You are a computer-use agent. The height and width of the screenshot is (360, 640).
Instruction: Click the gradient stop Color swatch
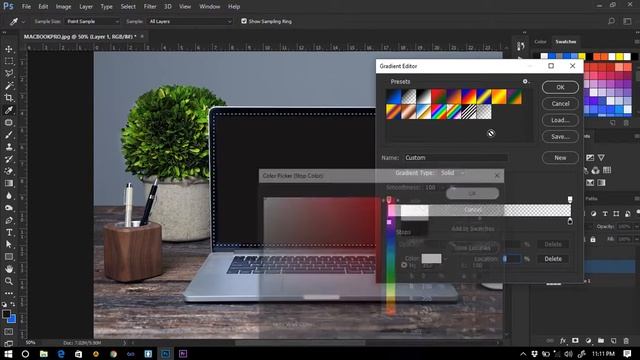pos(431,258)
